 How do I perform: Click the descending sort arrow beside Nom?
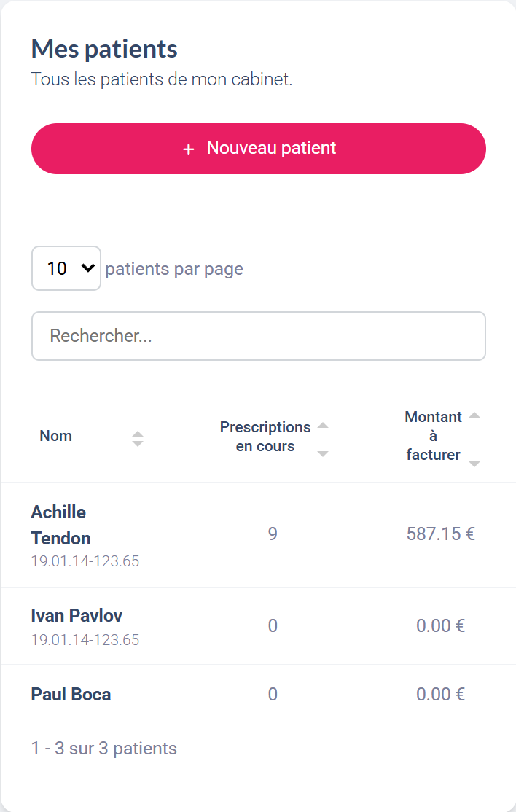(138, 443)
